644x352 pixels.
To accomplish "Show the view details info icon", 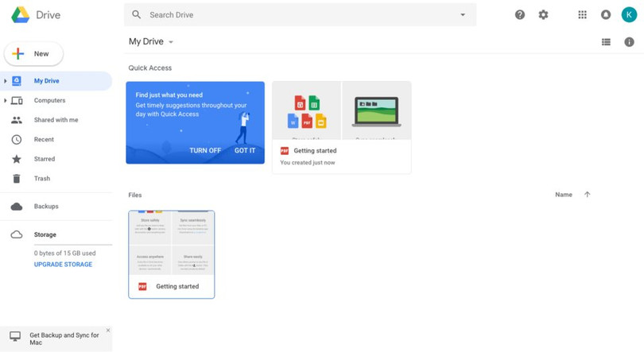I will [629, 42].
